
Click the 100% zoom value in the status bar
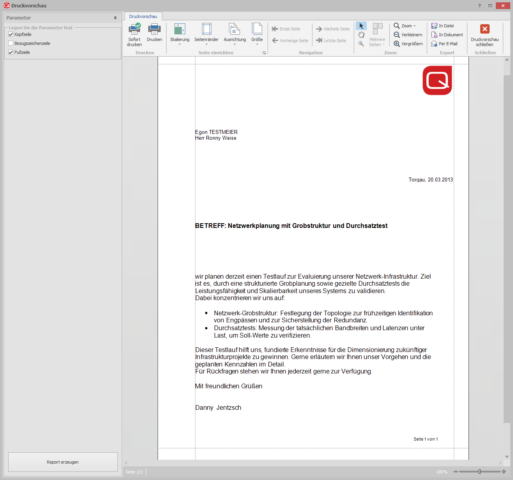[x=442, y=472]
